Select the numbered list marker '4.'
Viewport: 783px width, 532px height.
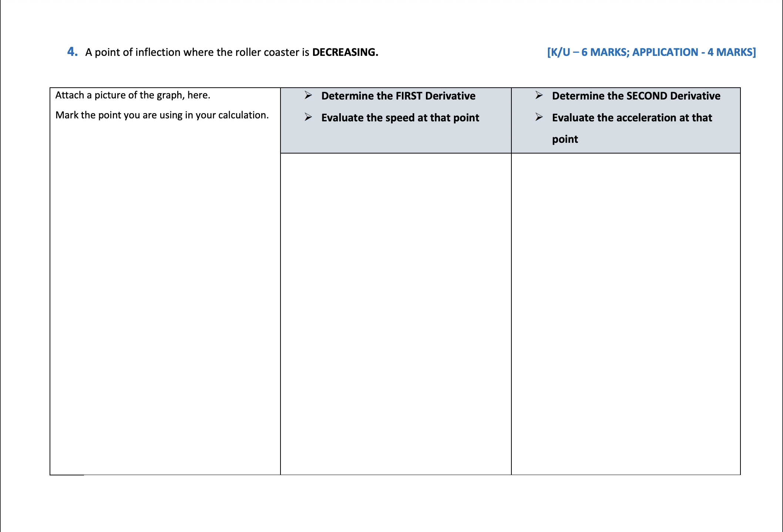(71, 51)
